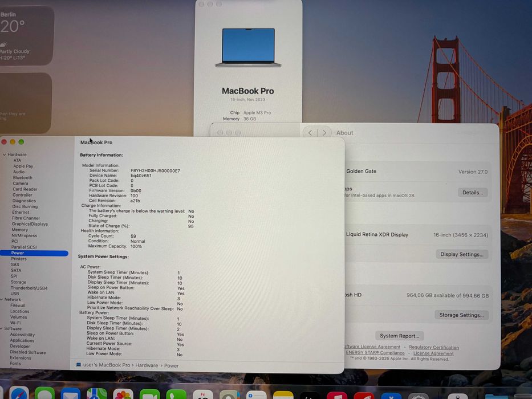Open Reminders from the Dock
Image resolution: width=532 pixels, height=399 pixels.
point(257,395)
